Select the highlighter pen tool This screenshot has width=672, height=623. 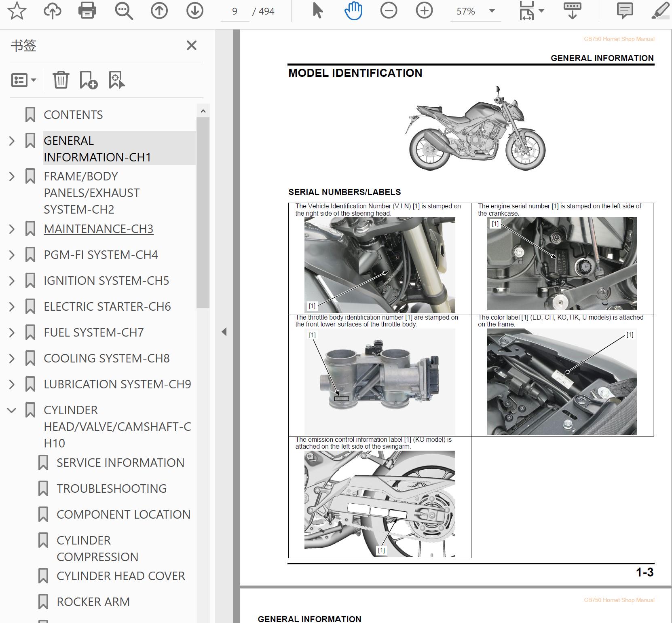tap(661, 11)
